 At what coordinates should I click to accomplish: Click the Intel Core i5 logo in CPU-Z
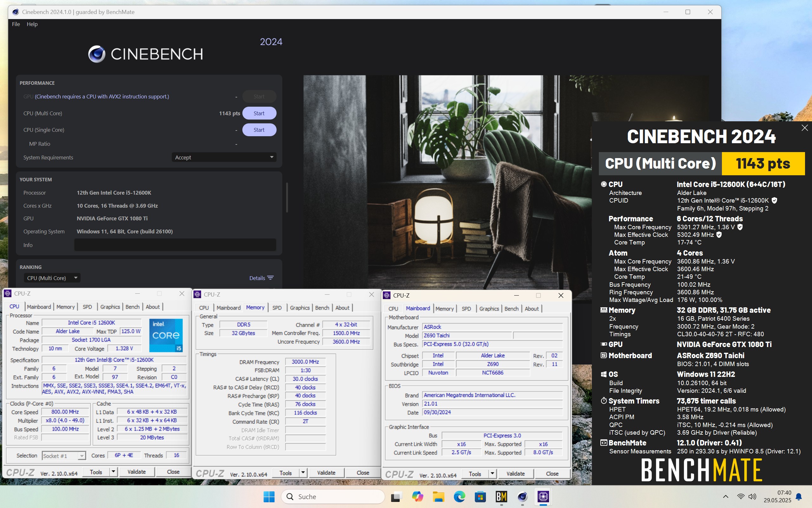tap(166, 335)
